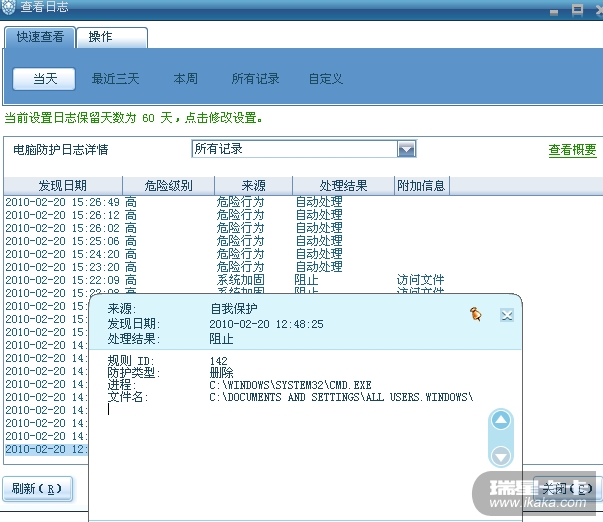603x522 pixels.
Task: Select the 当天 time filter
Action: (x=44, y=79)
